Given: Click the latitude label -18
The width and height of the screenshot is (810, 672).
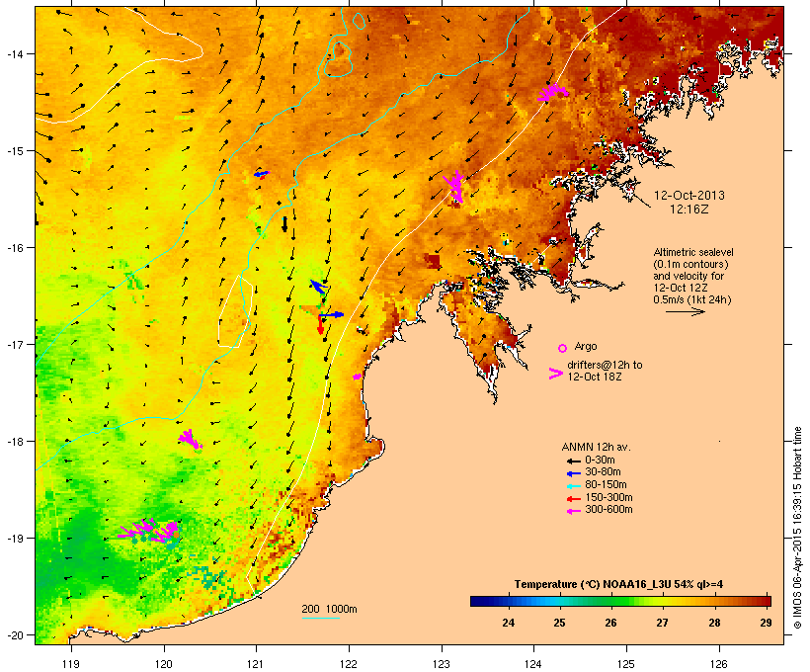Looking at the screenshot, I should click(x=14, y=442).
